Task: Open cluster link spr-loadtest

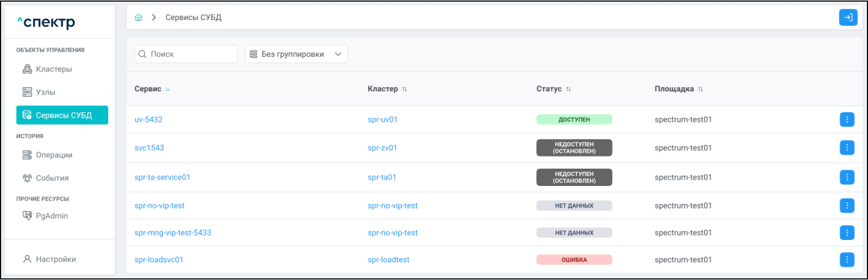Action: tap(389, 260)
